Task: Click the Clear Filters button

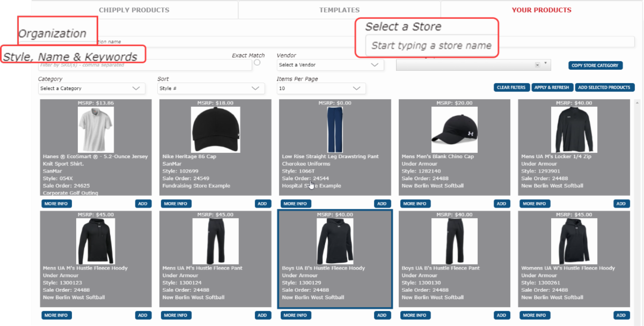Action: [x=512, y=87]
